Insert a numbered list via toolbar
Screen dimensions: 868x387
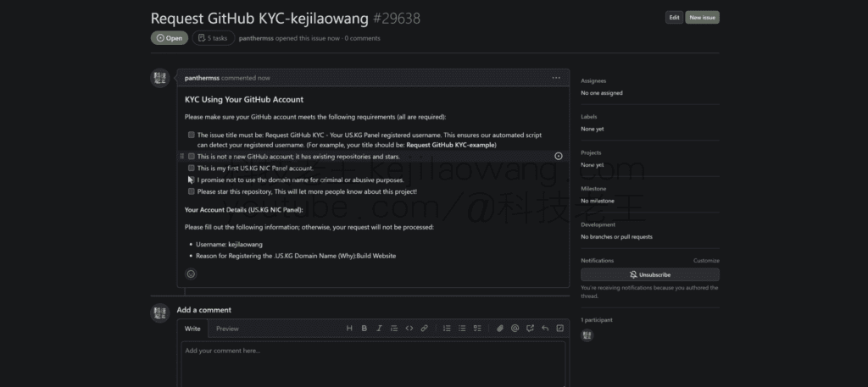click(447, 329)
